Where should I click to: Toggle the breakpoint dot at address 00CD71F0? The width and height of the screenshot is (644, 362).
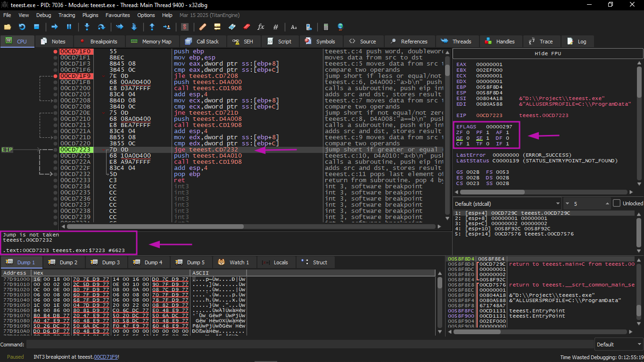click(x=56, y=51)
